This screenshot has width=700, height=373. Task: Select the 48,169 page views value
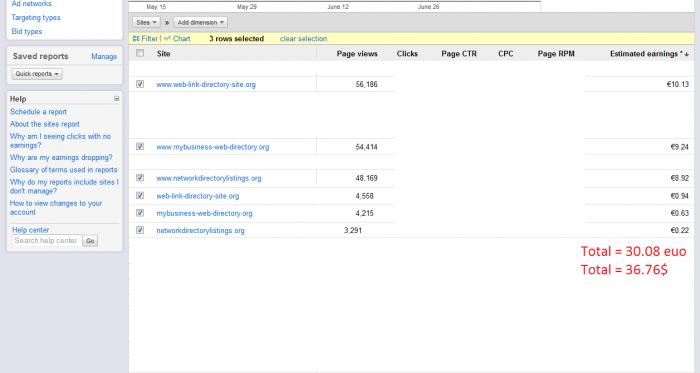367,178
